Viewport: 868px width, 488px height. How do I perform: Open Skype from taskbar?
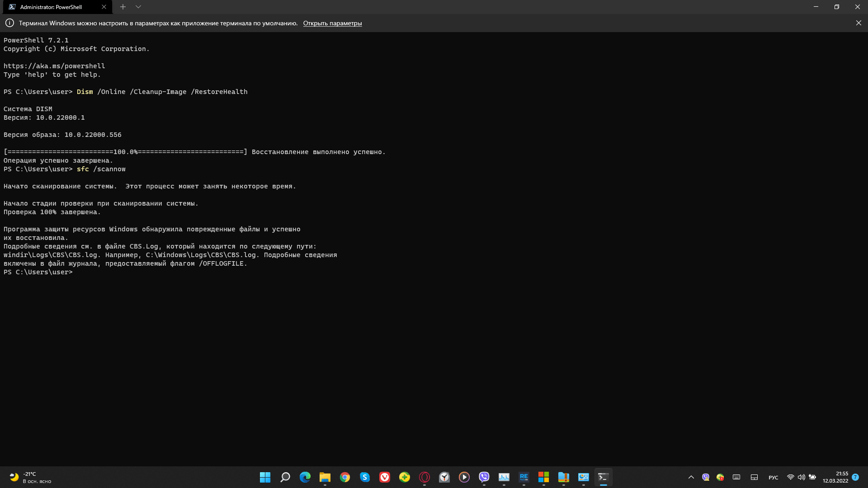[x=364, y=477]
